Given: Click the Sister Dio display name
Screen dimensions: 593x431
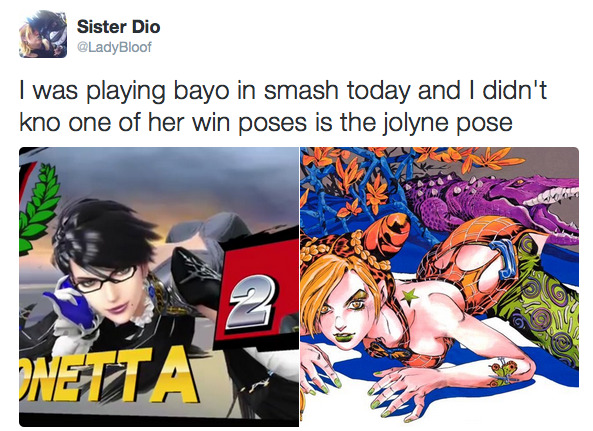Looking at the screenshot, I should point(118,26).
